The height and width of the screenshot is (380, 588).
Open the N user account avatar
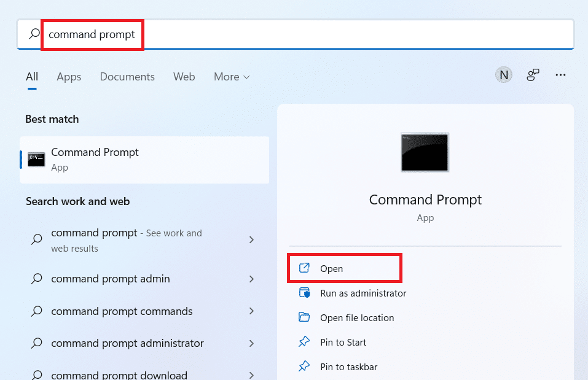pyautogui.click(x=504, y=75)
